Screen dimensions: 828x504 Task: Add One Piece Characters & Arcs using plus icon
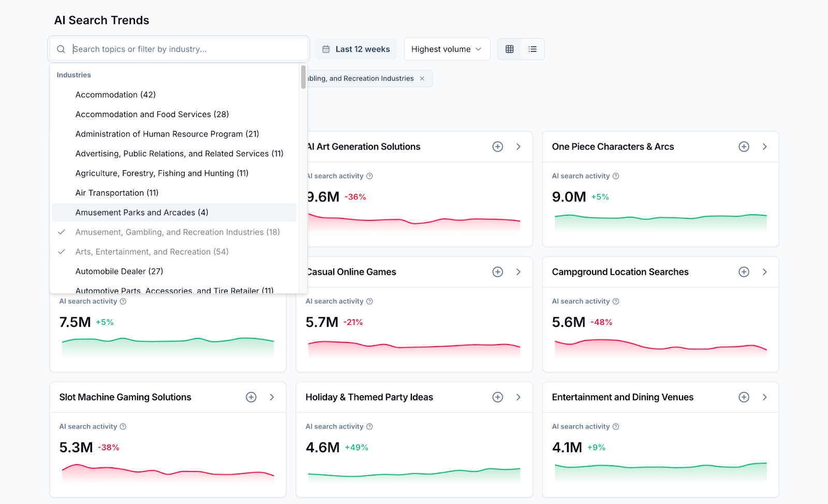coord(744,146)
